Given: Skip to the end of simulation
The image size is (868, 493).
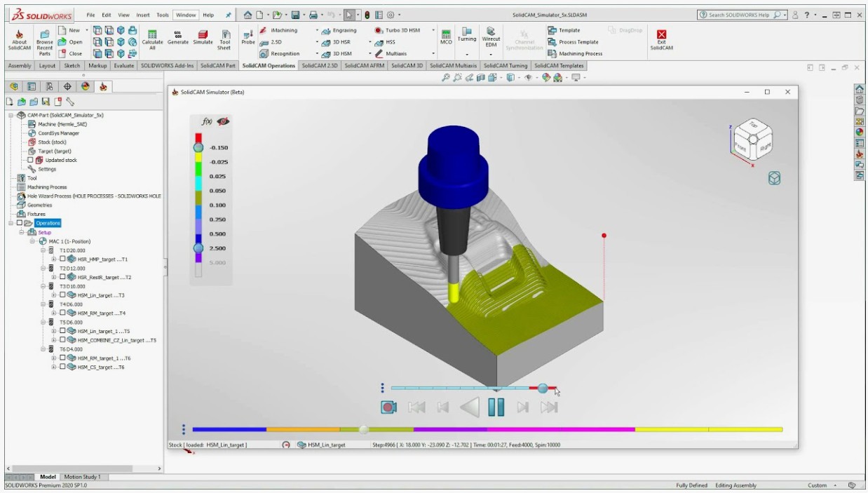Looking at the screenshot, I should [549, 407].
